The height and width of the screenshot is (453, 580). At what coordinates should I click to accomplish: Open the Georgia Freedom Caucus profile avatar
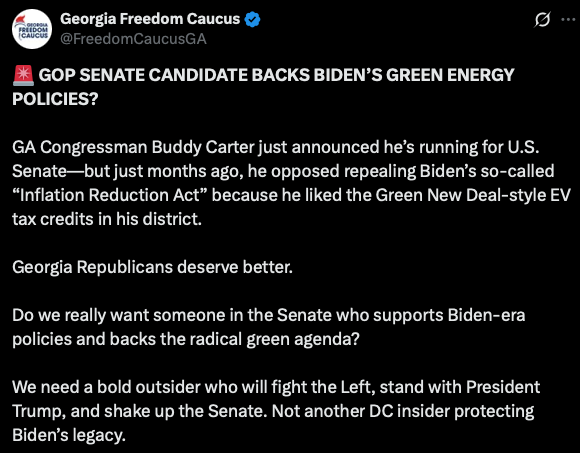tap(32, 29)
